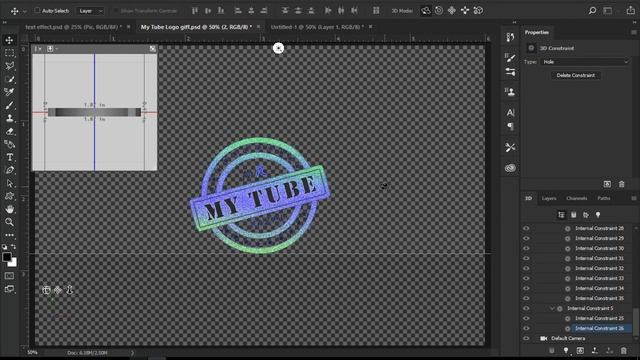Screen dimensions: 640x360
Task: Activate the 3D slide mode icon in options bar
Action: point(465,11)
